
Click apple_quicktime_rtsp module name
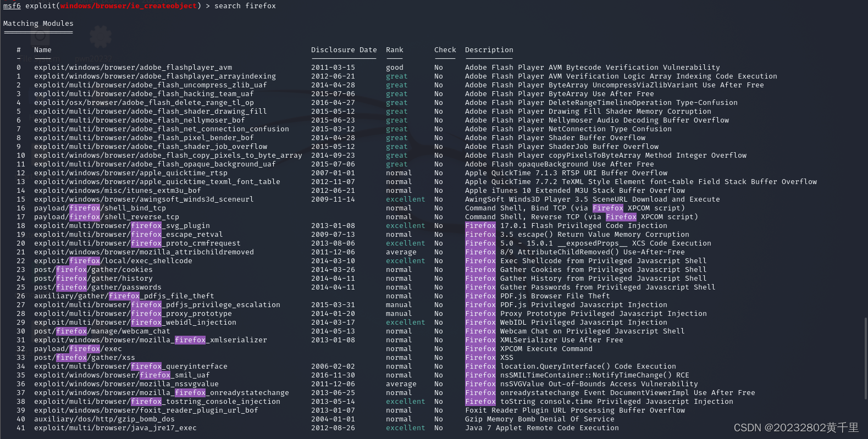tap(131, 173)
